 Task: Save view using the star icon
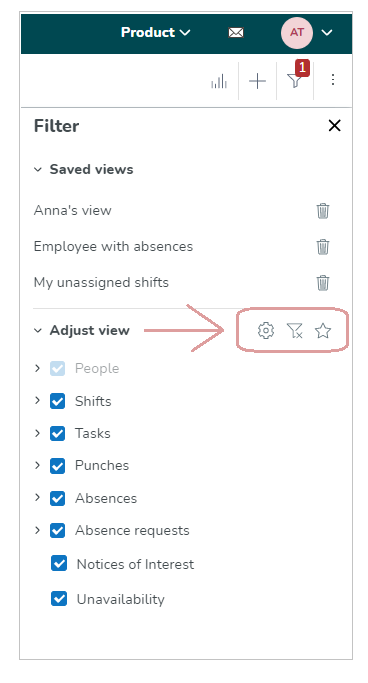pyautogui.click(x=323, y=331)
